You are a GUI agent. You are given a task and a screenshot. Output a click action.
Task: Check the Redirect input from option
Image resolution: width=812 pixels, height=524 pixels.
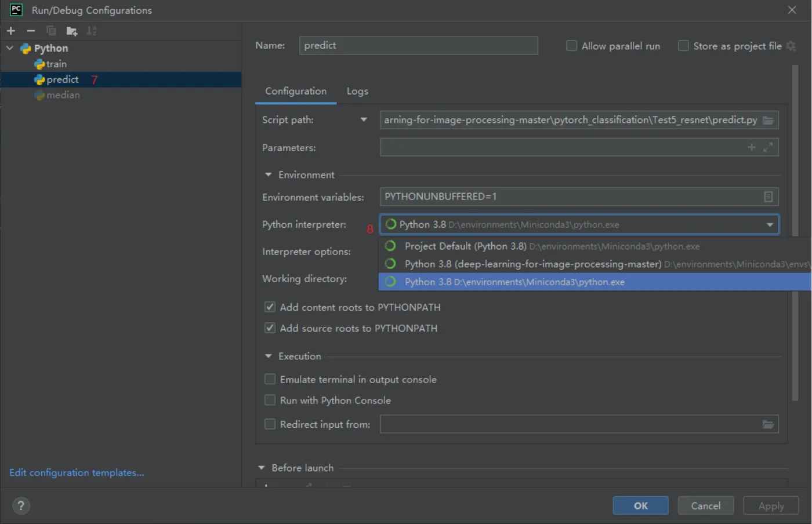(x=270, y=424)
